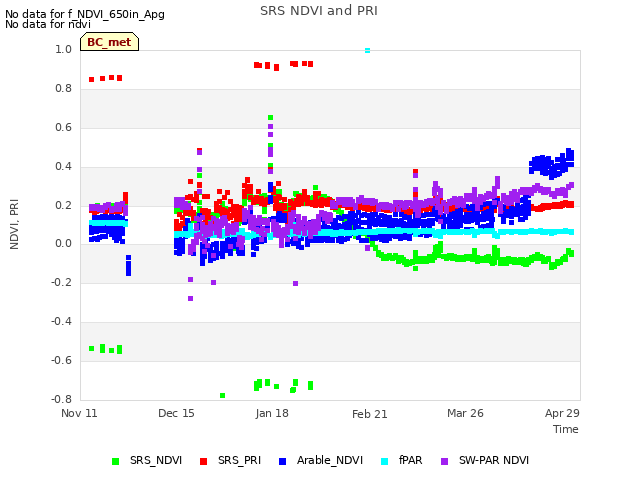The width and height of the screenshot is (640, 480).
Task: Click the cyan fPAR outlier point at 1.0
Action: [x=367, y=50]
